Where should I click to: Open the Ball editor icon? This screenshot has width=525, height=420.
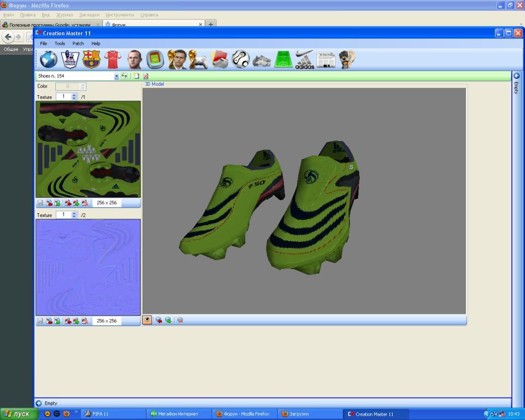[x=241, y=60]
